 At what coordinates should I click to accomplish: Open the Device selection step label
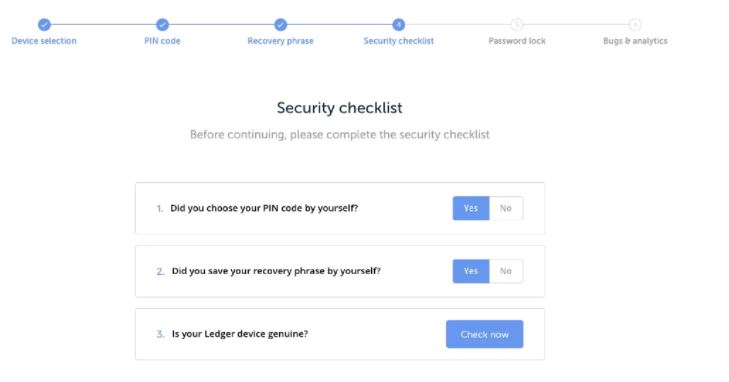[44, 41]
